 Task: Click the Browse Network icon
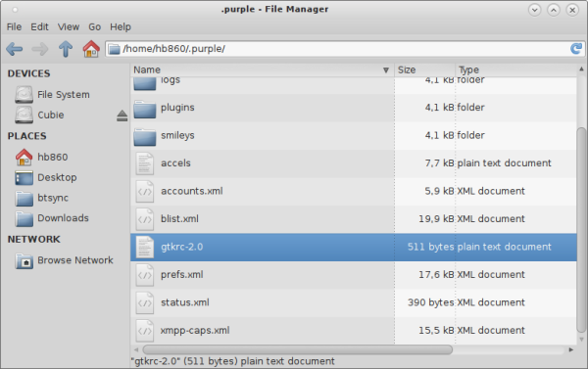pyautogui.click(x=24, y=260)
